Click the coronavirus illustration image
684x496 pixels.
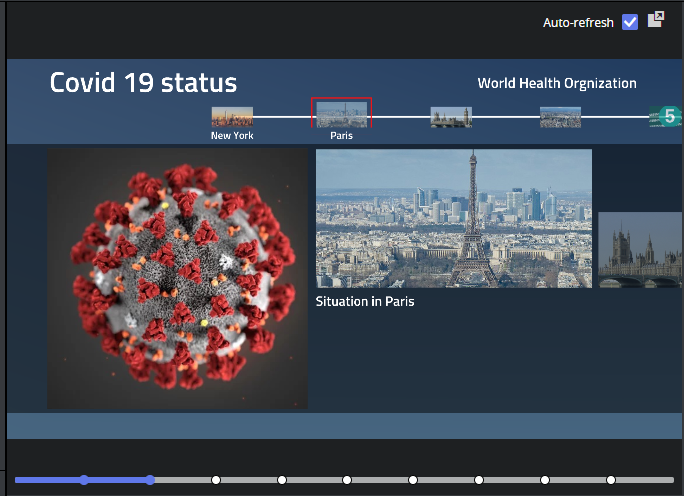[x=177, y=279]
